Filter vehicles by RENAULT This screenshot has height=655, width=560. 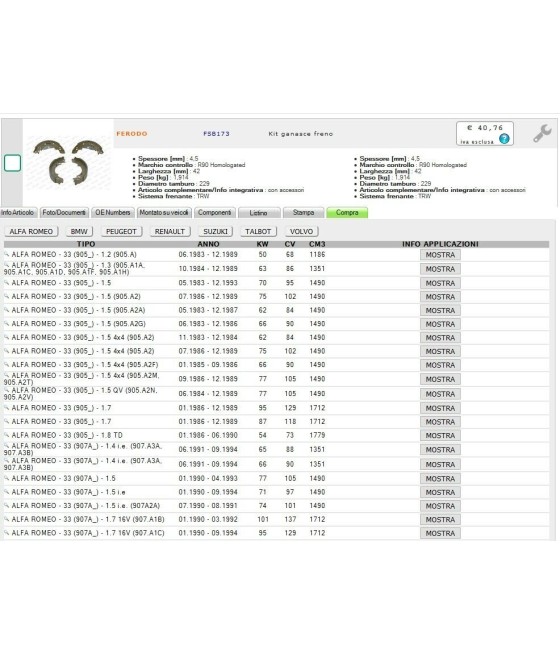170,231
